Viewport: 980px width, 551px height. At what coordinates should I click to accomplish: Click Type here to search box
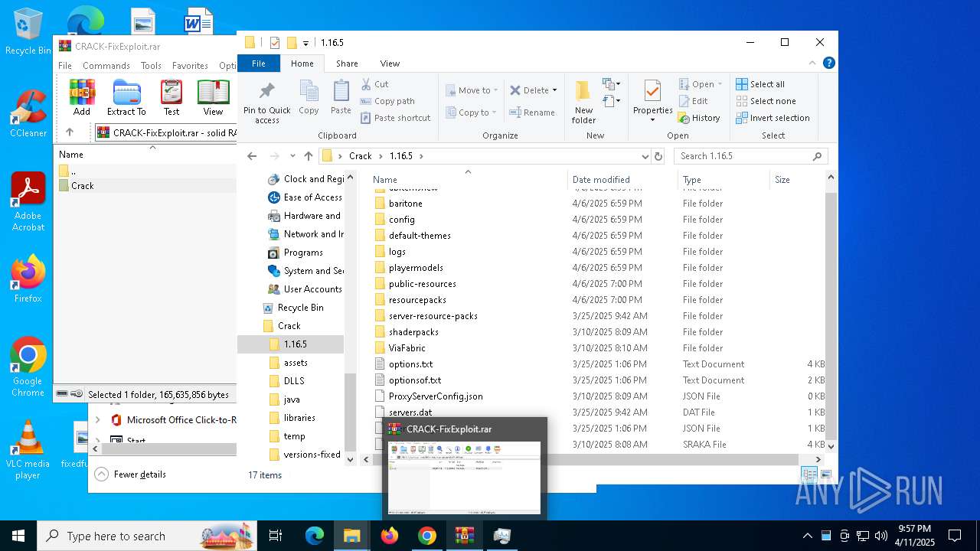pyautogui.click(x=147, y=536)
